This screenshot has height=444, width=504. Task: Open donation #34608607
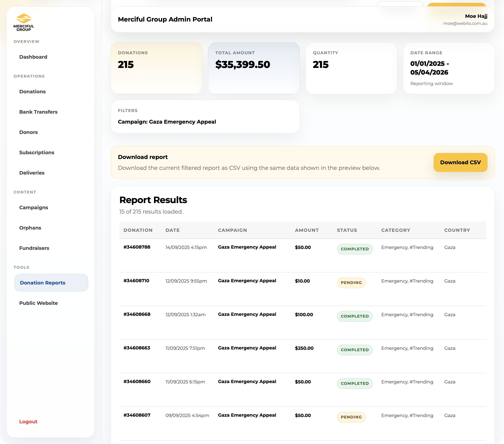[137, 415]
